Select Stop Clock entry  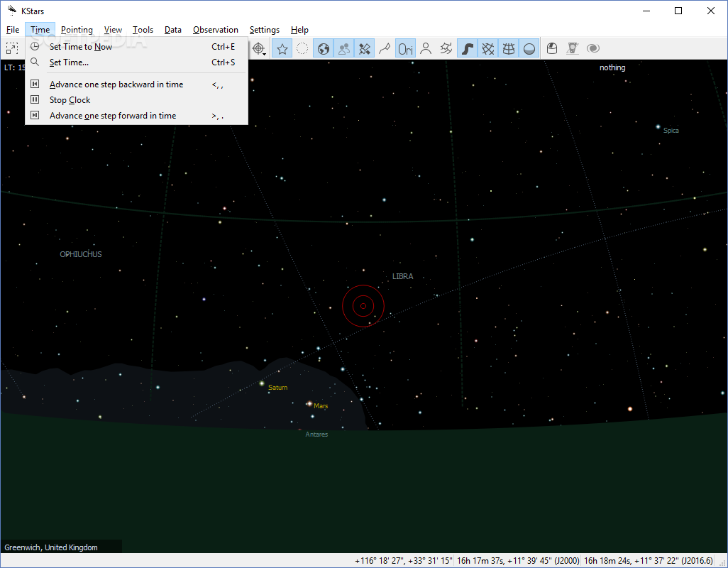tap(136, 100)
